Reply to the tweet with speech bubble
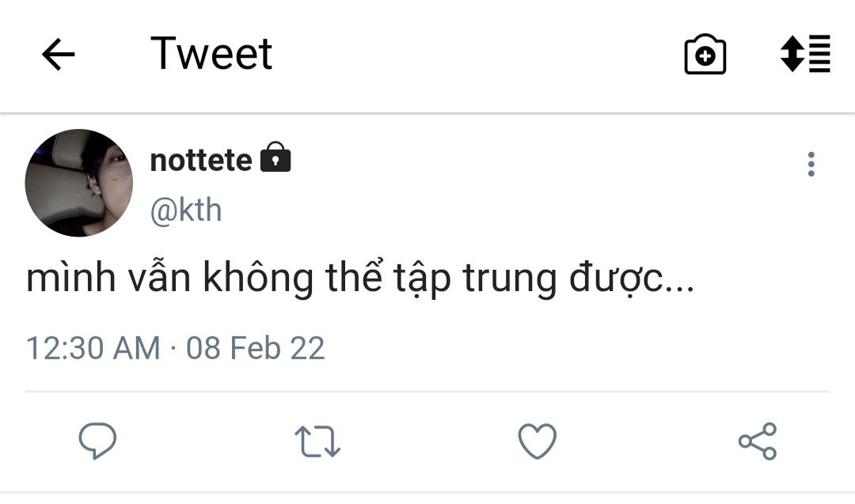This screenshot has width=855, height=504. tap(98, 441)
